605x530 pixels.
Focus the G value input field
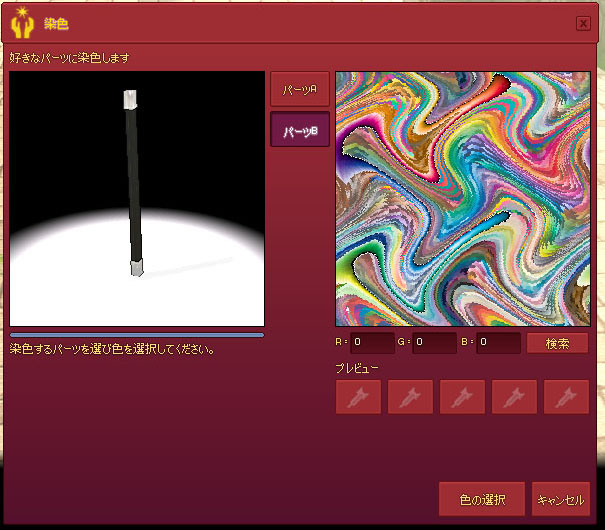click(434, 343)
